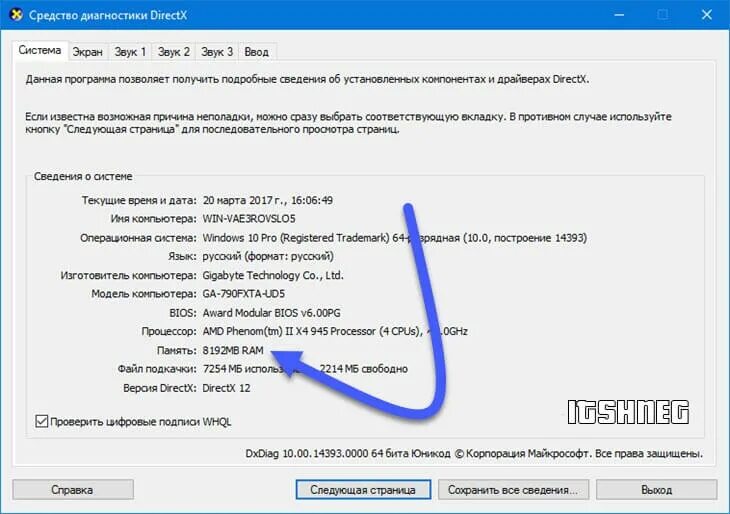Click Сохранить все сведения button

[513, 490]
